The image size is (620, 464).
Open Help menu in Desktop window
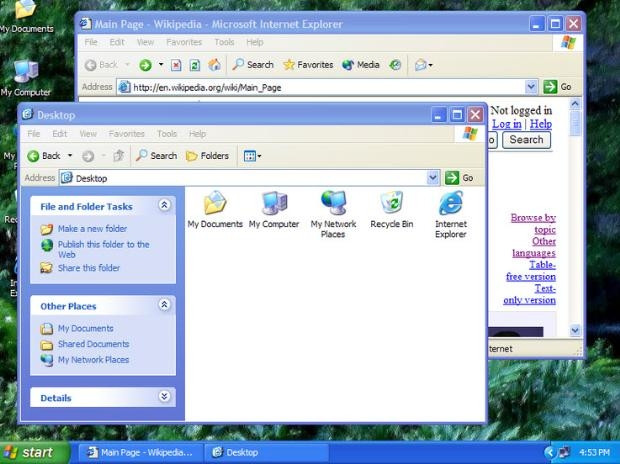click(x=197, y=134)
